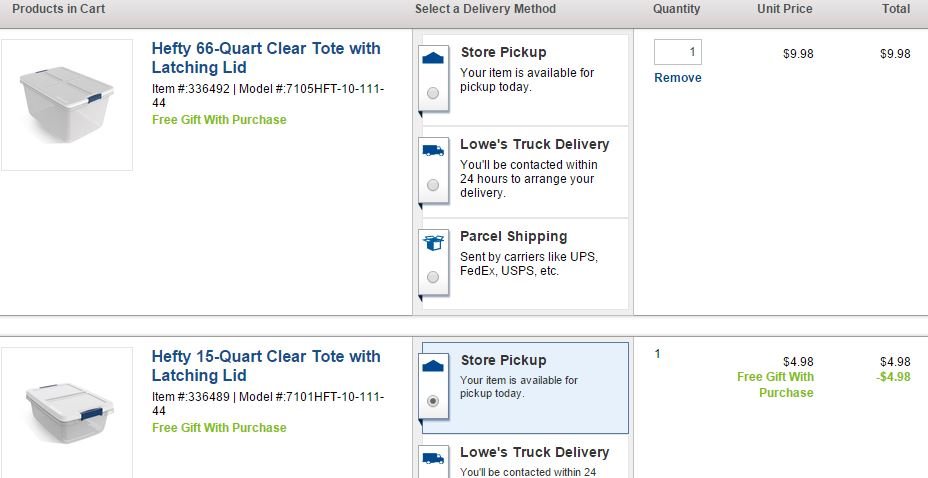The height and width of the screenshot is (478, 928).
Task: Click the quantity field for the 66-Quart tote
Action: click(678, 52)
